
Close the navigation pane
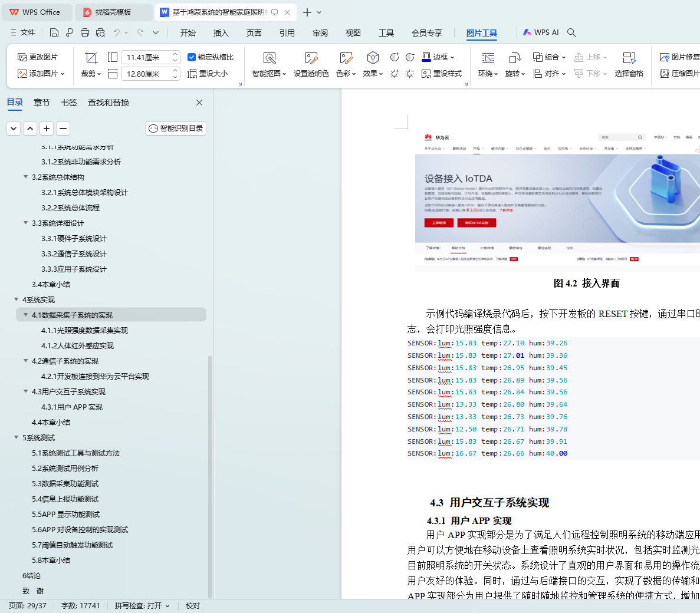coord(199,103)
